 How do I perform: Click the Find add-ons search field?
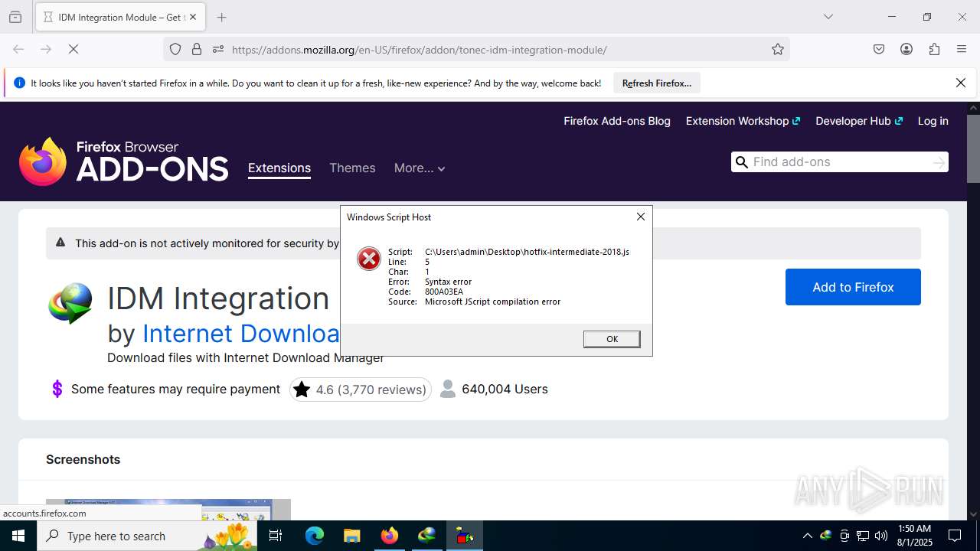840,161
